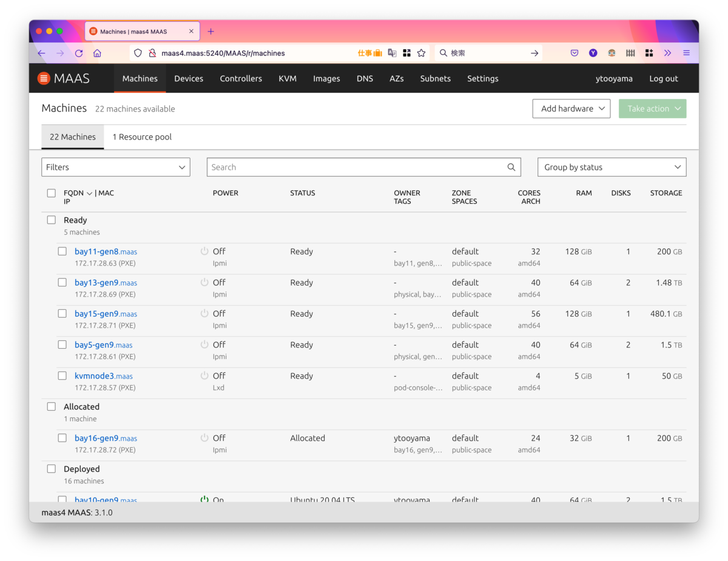Open the AZs nav item
Viewport: 728px width, 561px height.
[397, 78]
